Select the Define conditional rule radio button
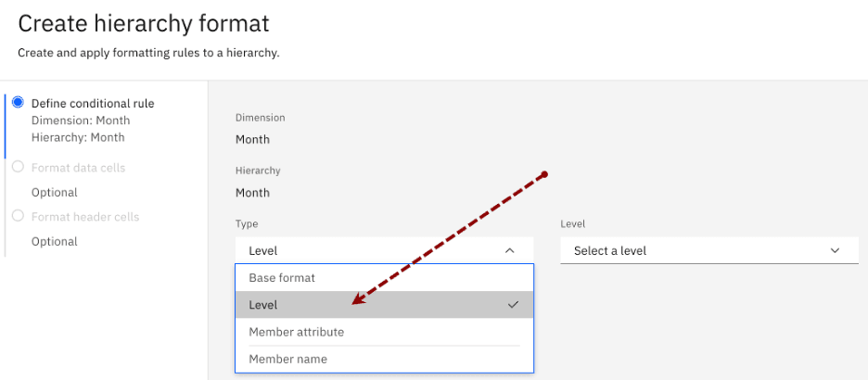The height and width of the screenshot is (380, 868). pyautogui.click(x=19, y=103)
